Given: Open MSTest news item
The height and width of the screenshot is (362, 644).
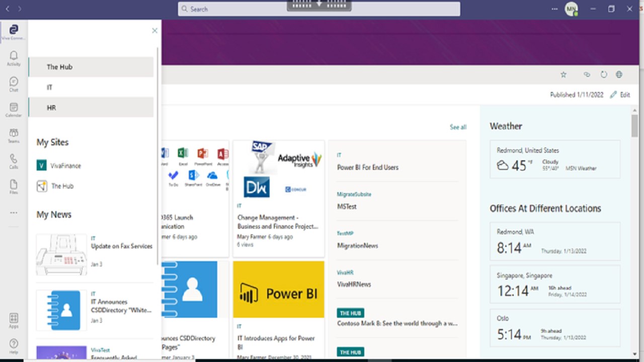Looking at the screenshot, I should click(347, 207).
